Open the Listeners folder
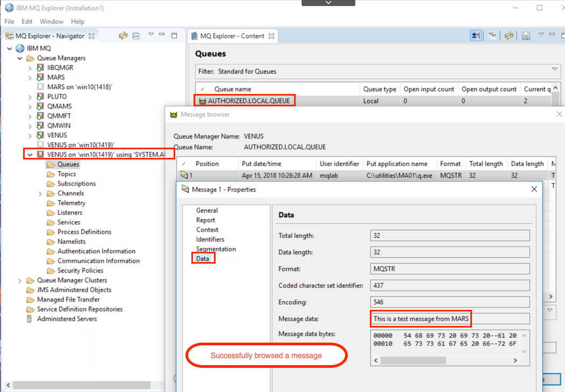Viewport: 565px width, 392px height. coord(70,213)
